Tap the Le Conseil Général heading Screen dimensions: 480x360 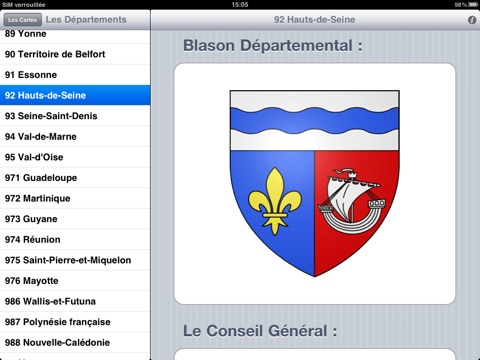(x=260, y=331)
